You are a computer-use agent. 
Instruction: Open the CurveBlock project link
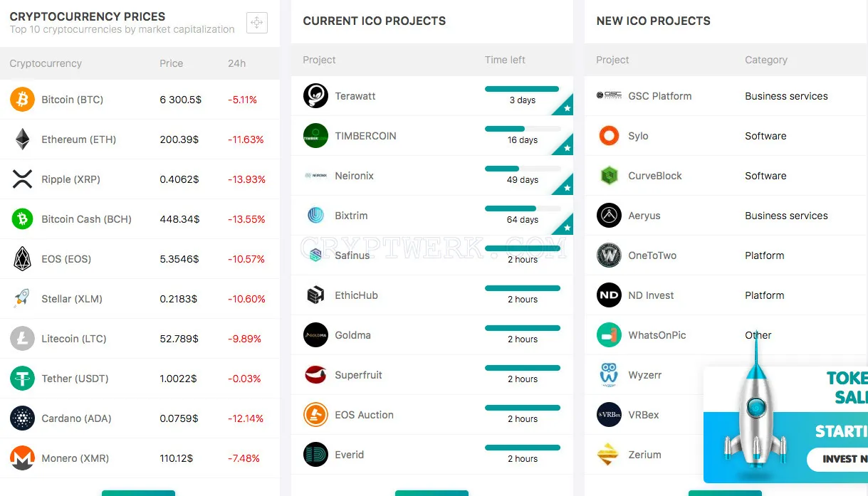pos(654,176)
